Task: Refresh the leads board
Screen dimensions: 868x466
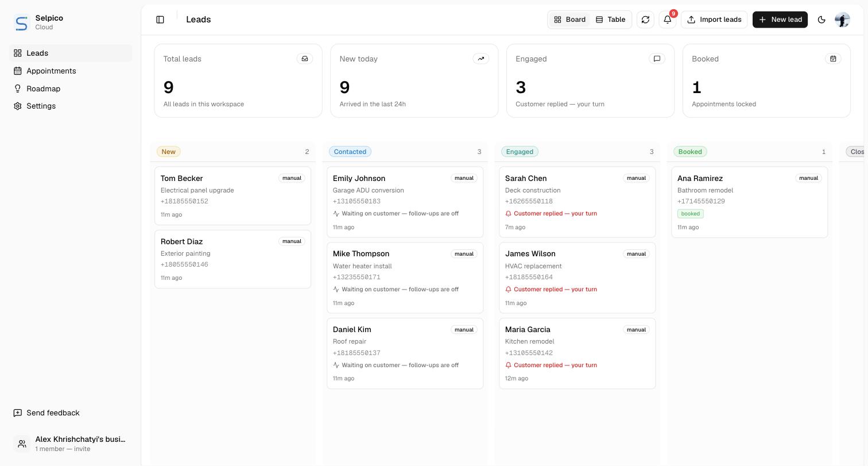Action: [645, 20]
